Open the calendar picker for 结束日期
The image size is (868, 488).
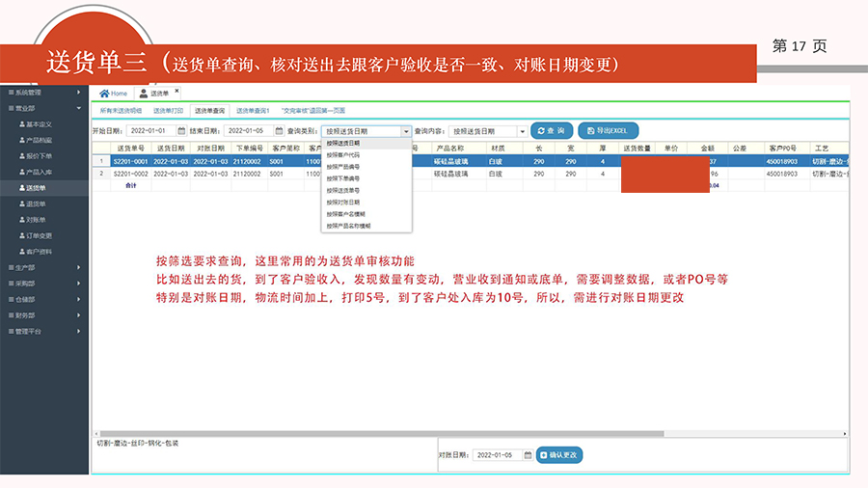click(x=279, y=131)
